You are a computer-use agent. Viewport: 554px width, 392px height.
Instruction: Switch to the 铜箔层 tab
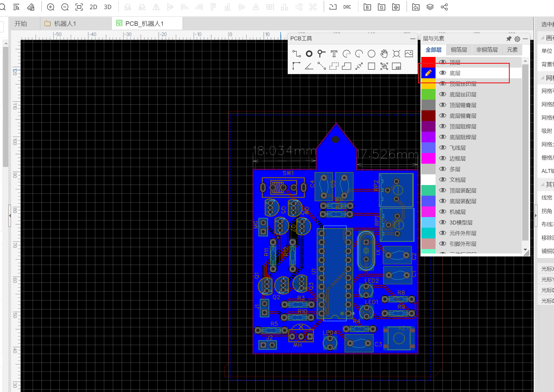[459, 50]
